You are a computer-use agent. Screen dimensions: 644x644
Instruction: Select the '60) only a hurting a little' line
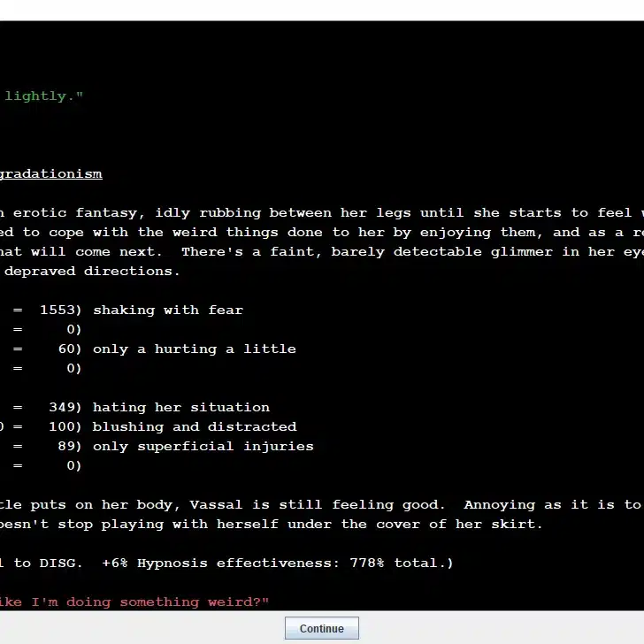(194, 349)
